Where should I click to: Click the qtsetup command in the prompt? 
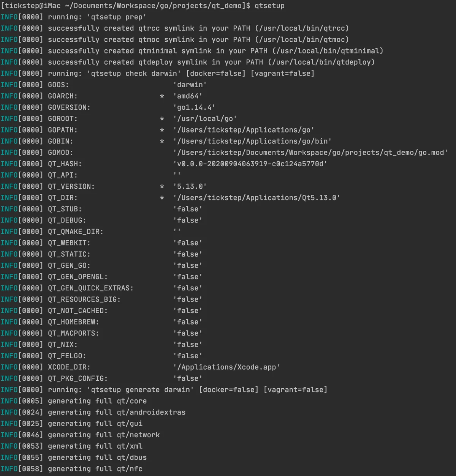(x=269, y=6)
